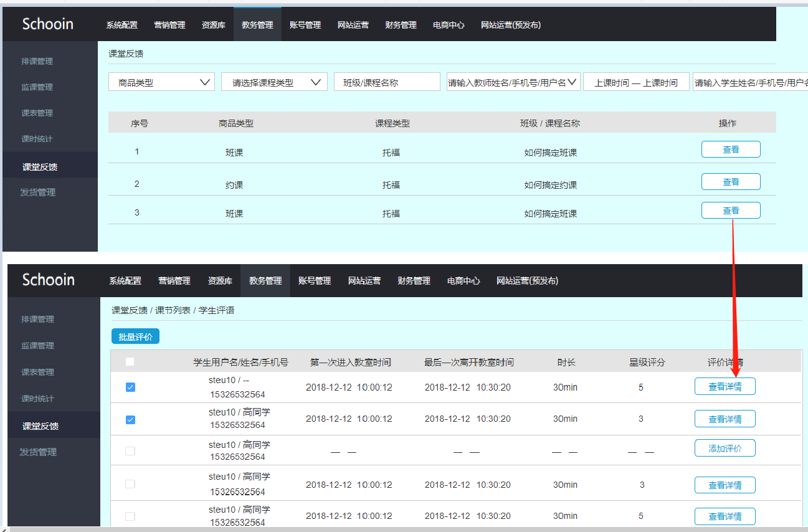The height and width of the screenshot is (532, 808).
Task: Focus the 班级/课程名称 search field
Action: (387, 82)
